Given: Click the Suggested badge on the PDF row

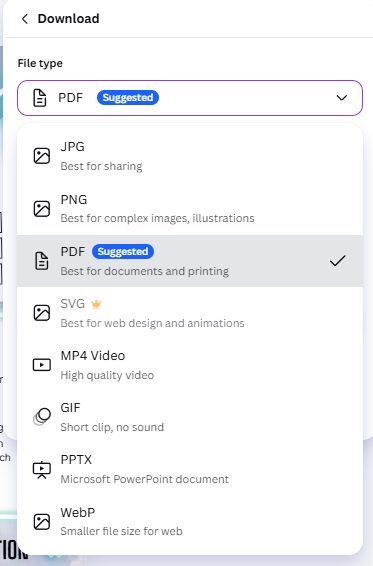Looking at the screenshot, I should (x=123, y=251).
